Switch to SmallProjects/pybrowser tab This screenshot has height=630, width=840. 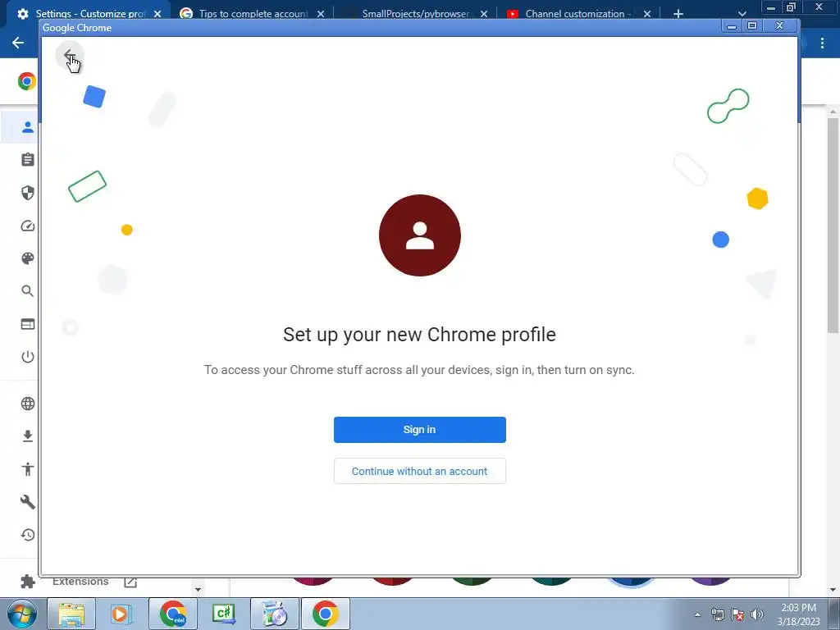click(x=416, y=13)
